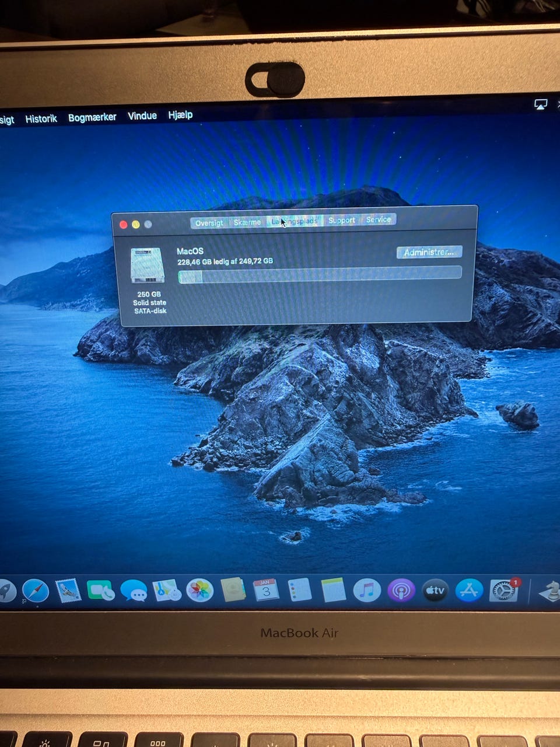Open the Messages app
This screenshot has height=747, width=560.
click(x=134, y=591)
